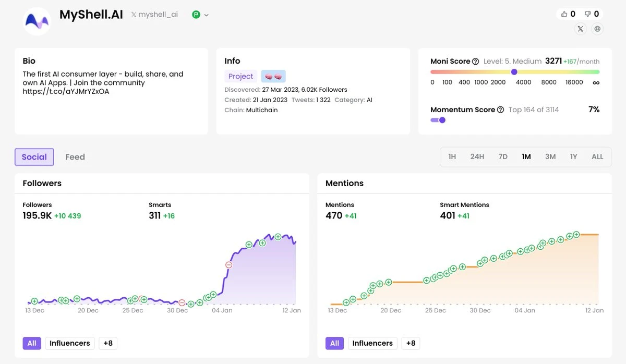Open the website globe icon

597,29
